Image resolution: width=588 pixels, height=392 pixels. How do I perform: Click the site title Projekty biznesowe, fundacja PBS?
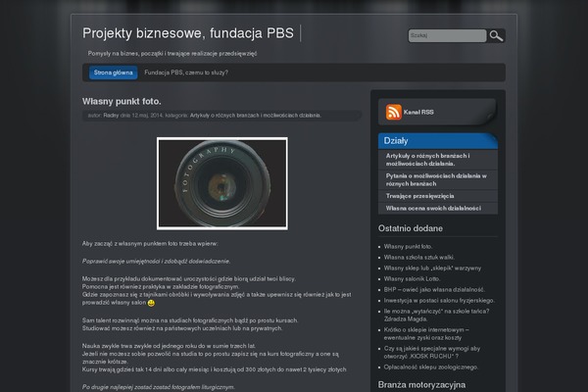pyautogui.click(x=188, y=33)
